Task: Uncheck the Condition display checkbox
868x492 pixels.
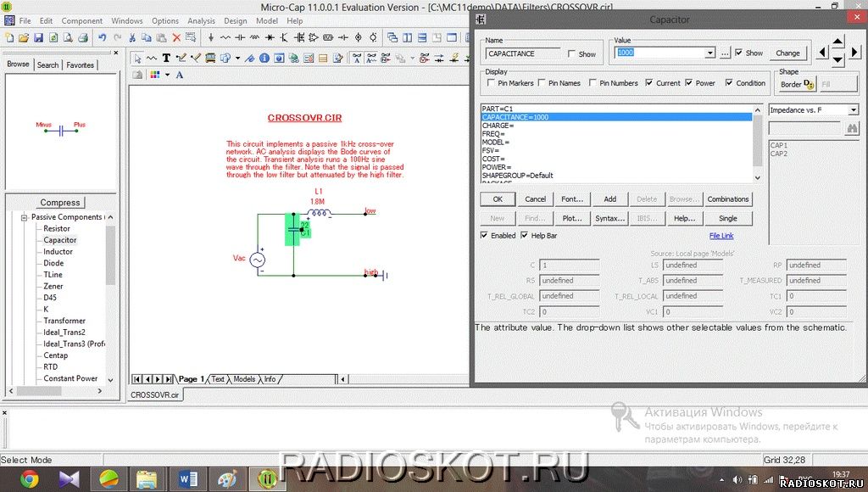Action: (x=729, y=82)
